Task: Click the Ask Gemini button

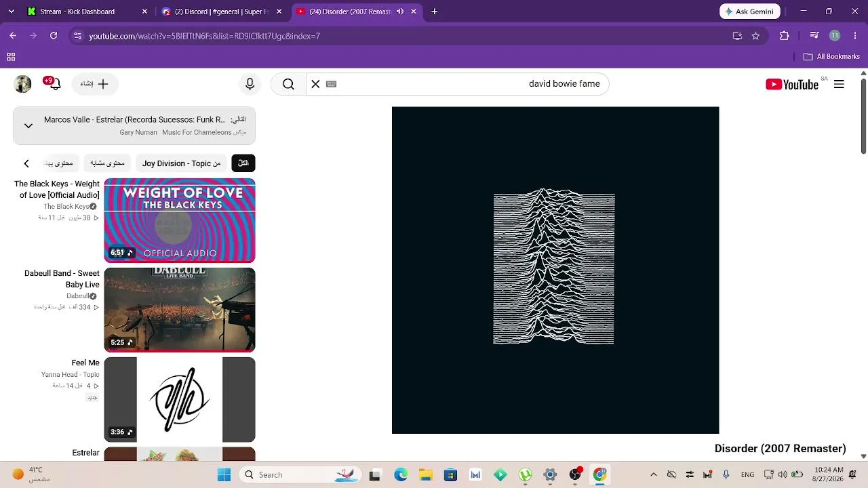Action: click(x=750, y=12)
